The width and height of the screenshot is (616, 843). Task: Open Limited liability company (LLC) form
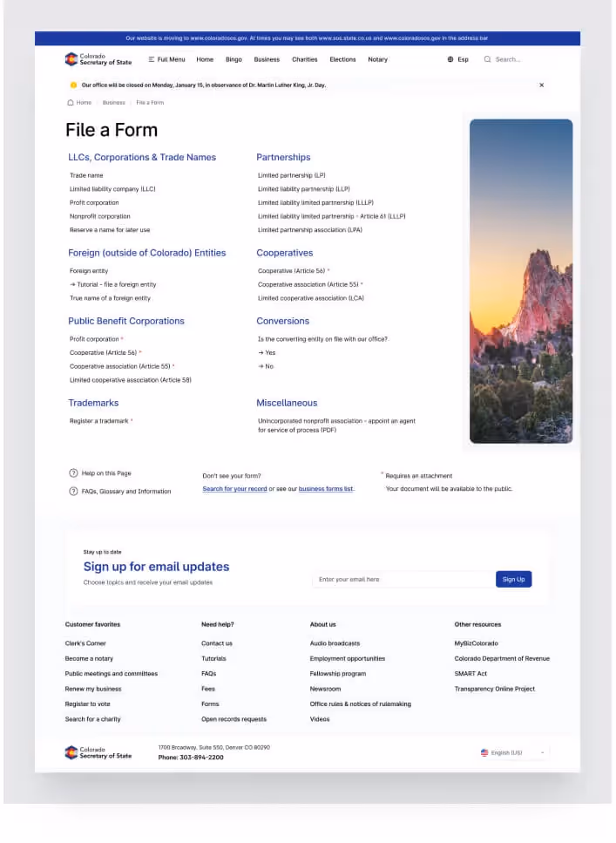(112, 188)
